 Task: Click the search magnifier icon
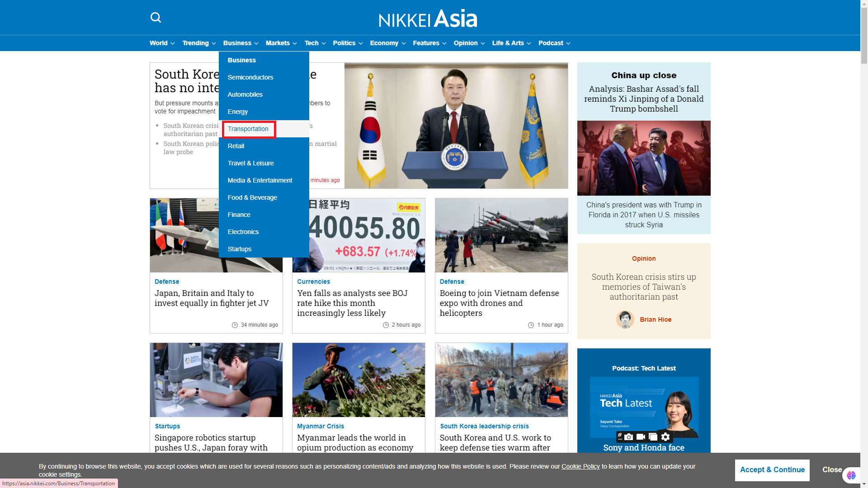click(x=156, y=18)
